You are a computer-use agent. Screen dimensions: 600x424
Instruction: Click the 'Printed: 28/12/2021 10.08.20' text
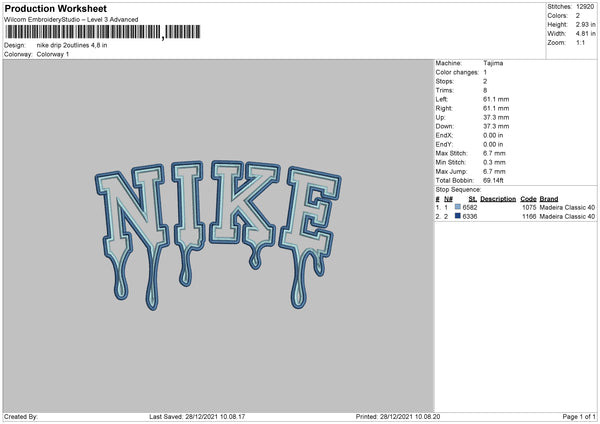[x=398, y=417]
